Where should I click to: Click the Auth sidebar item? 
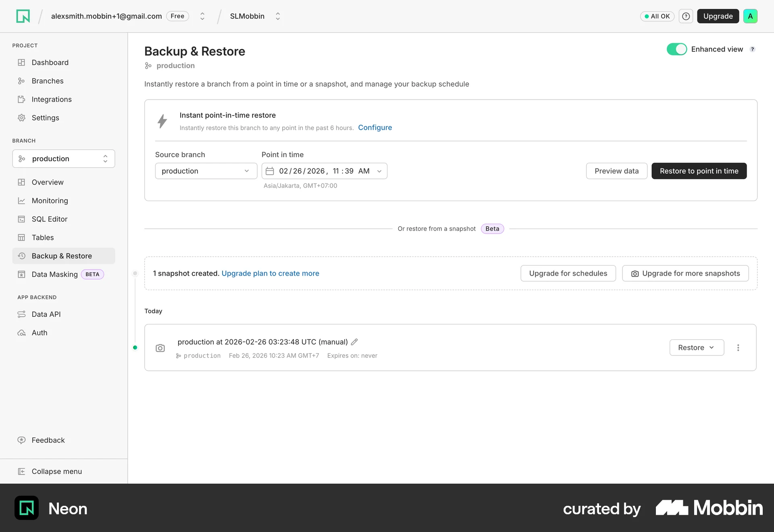(64, 333)
